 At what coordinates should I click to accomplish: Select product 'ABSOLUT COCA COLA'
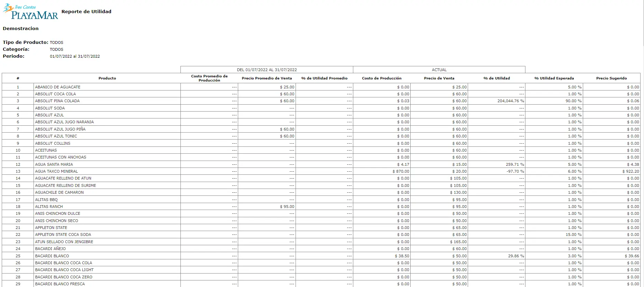pos(55,94)
